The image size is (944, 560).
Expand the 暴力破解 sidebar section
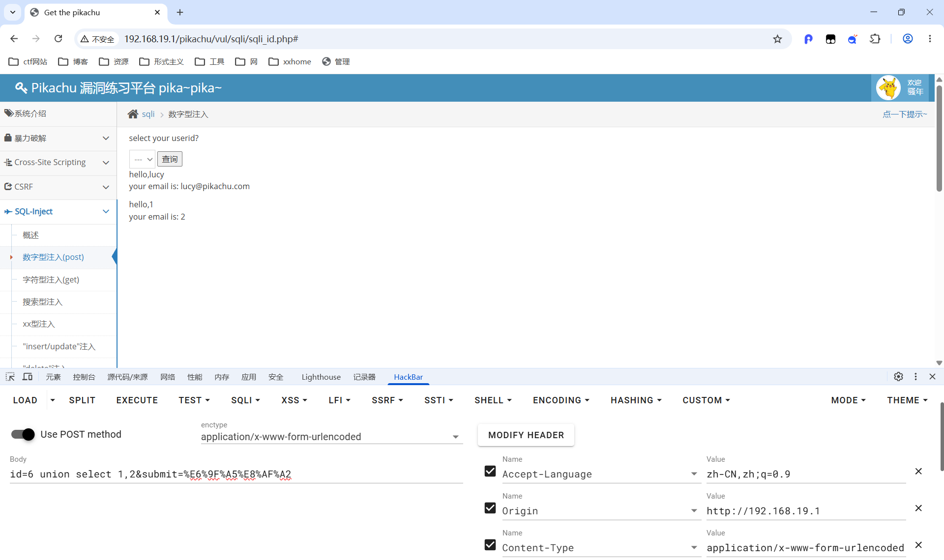tap(58, 139)
